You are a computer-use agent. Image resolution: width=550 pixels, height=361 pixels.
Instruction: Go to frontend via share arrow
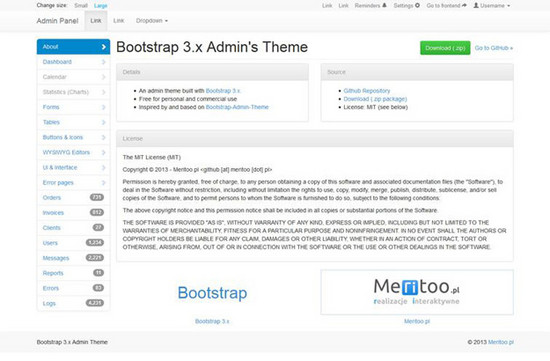[446, 6]
